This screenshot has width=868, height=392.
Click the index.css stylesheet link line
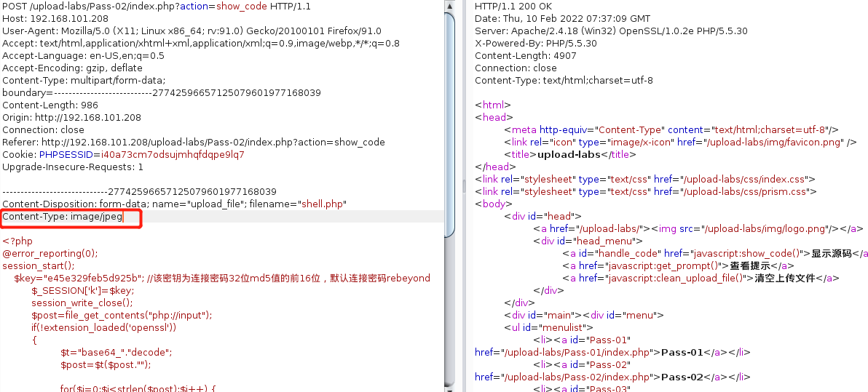pos(645,179)
